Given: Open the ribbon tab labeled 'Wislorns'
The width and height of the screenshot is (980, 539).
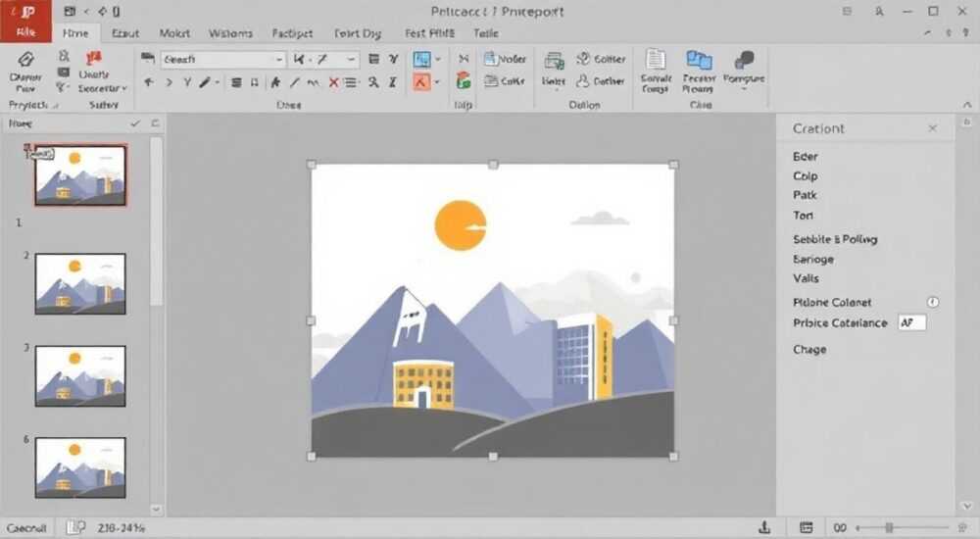Looking at the screenshot, I should [230, 33].
